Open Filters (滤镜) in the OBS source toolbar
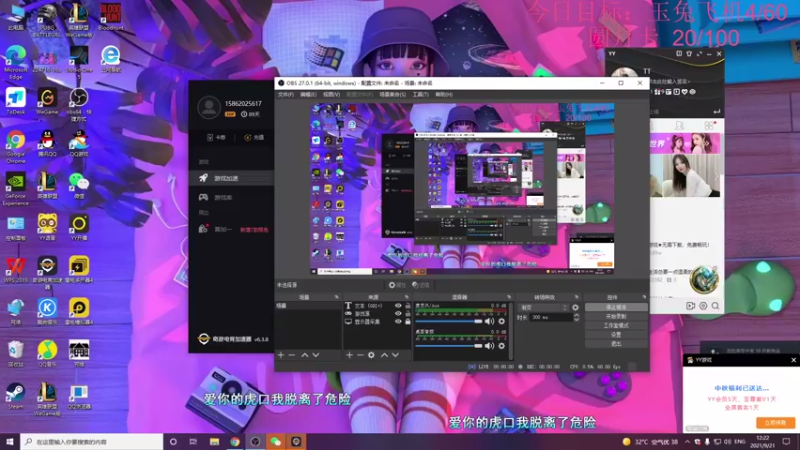Viewport: 800px width, 450px height. 420,285
